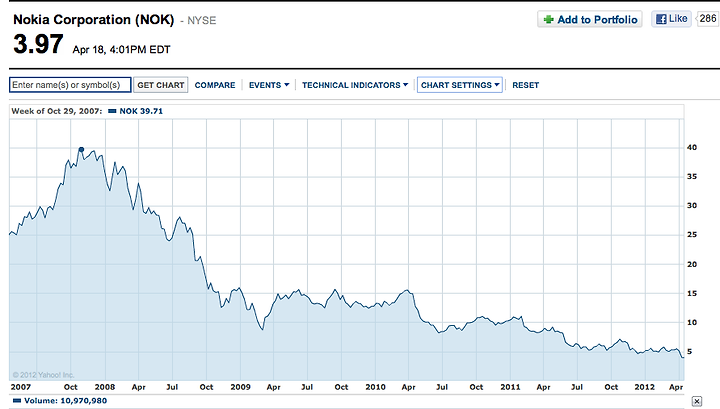Click the 2007 x-axis label
Image resolution: width=720 pixels, height=409 pixels.
[x=21, y=387]
